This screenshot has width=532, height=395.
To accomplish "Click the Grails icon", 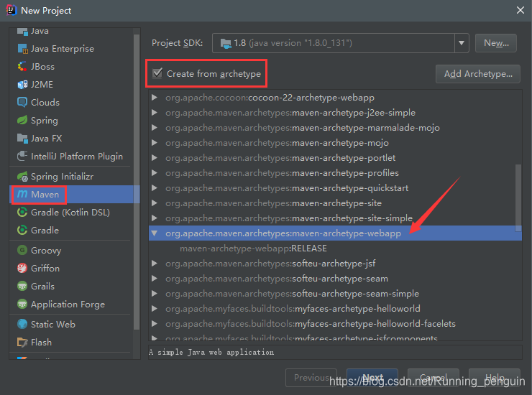I will [x=22, y=286].
